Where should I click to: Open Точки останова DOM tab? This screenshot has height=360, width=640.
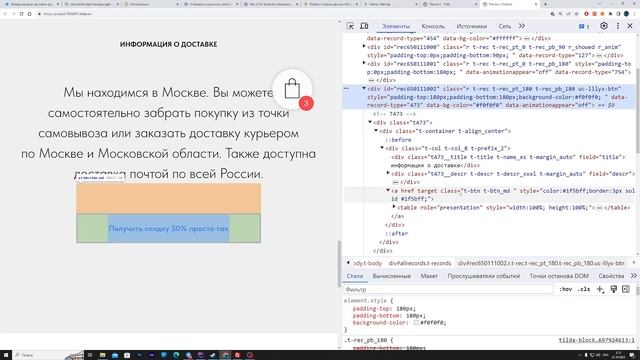[x=559, y=276]
